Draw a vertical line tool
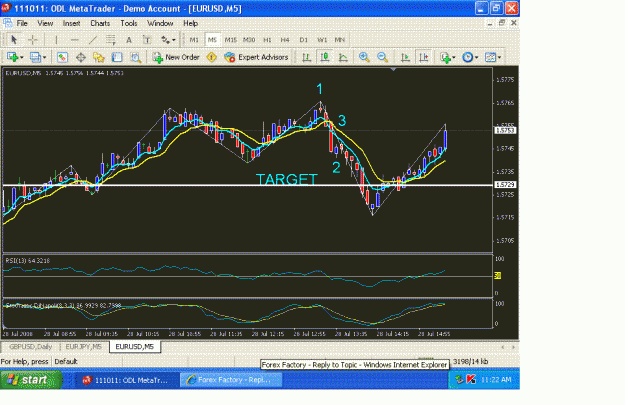 click(x=56, y=39)
